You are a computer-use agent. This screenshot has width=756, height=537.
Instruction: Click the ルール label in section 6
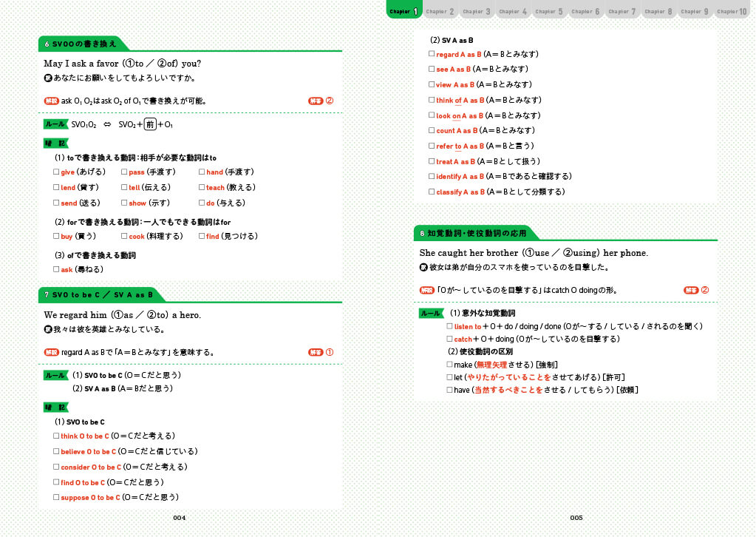(x=55, y=124)
